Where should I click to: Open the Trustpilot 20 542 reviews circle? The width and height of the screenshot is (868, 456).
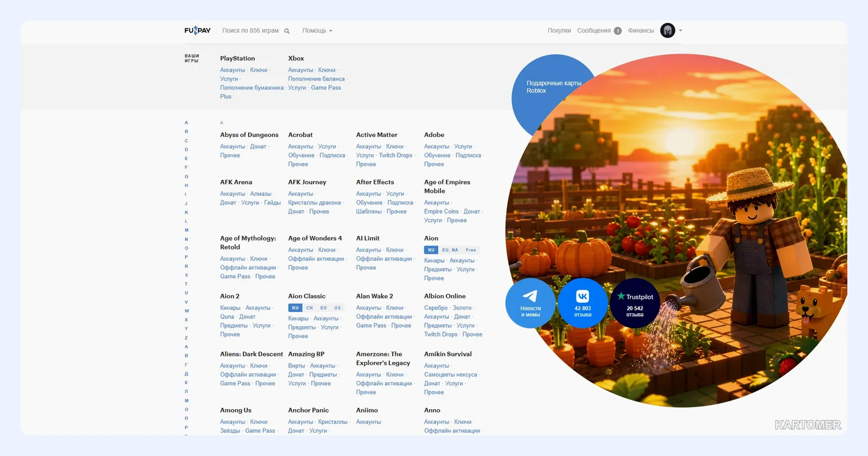coord(635,303)
